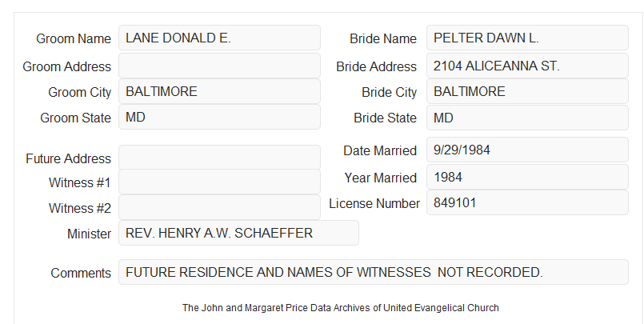This screenshot has width=644, height=324.
Task: Select the Witness #2 input box
Action: point(219,207)
